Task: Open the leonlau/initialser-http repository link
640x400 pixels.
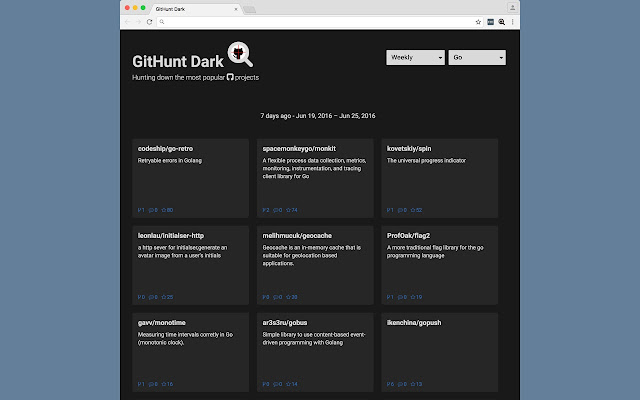Action: tap(171, 236)
